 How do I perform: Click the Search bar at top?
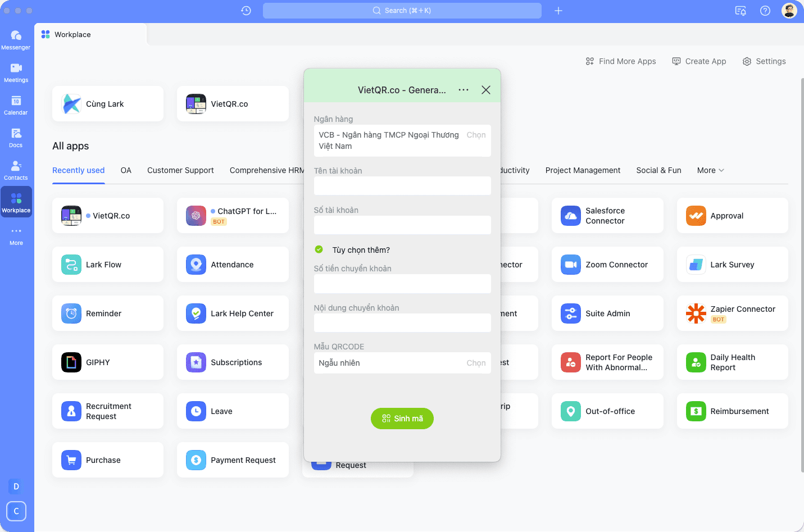click(x=402, y=11)
